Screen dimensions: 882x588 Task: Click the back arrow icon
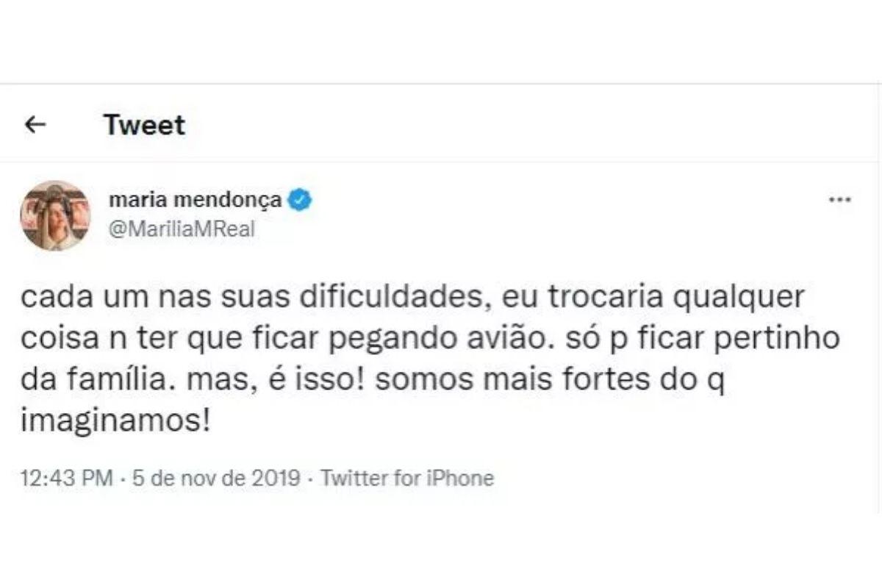[35, 125]
